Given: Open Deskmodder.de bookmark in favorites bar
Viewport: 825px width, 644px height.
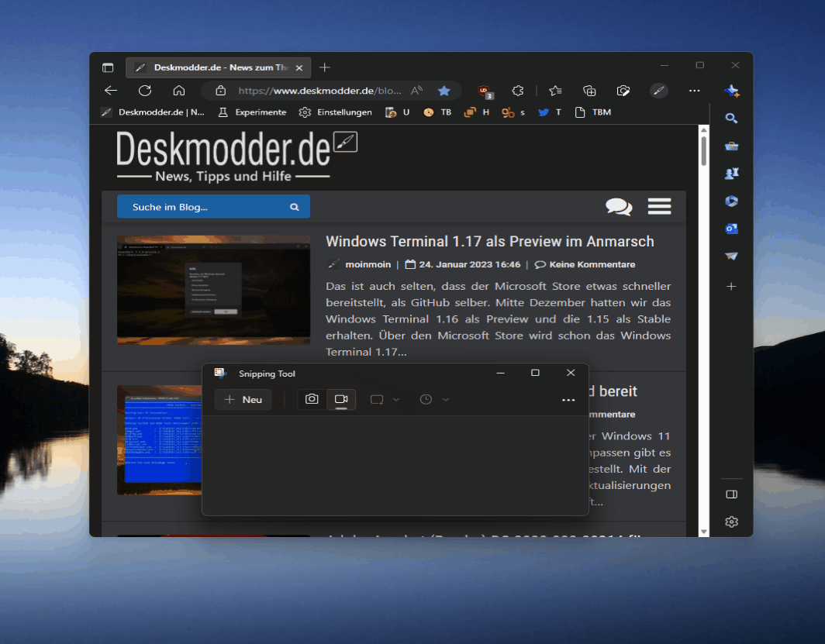Looking at the screenshot, I should 153,112.
